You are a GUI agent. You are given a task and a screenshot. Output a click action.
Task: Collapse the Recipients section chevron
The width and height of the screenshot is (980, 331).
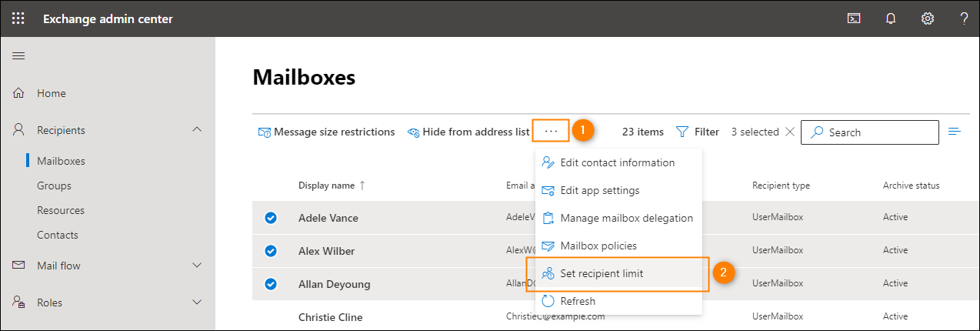[196, 130]
